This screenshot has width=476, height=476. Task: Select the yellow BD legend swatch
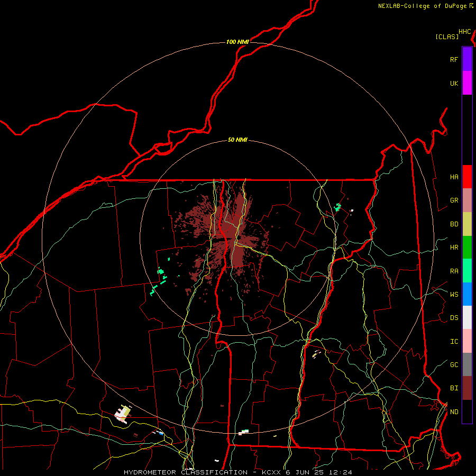coord(467,224)
